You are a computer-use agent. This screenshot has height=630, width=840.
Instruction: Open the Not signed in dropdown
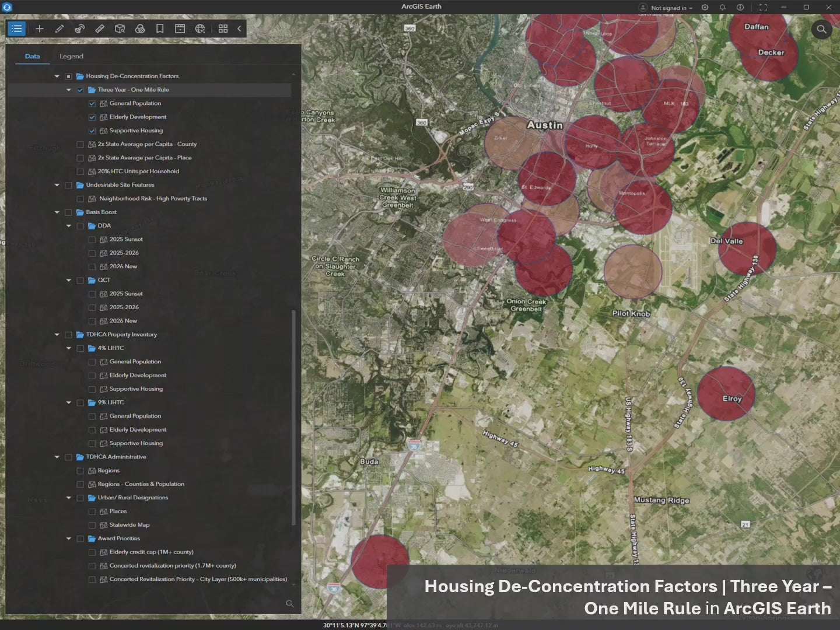click(x=671, y=8)
